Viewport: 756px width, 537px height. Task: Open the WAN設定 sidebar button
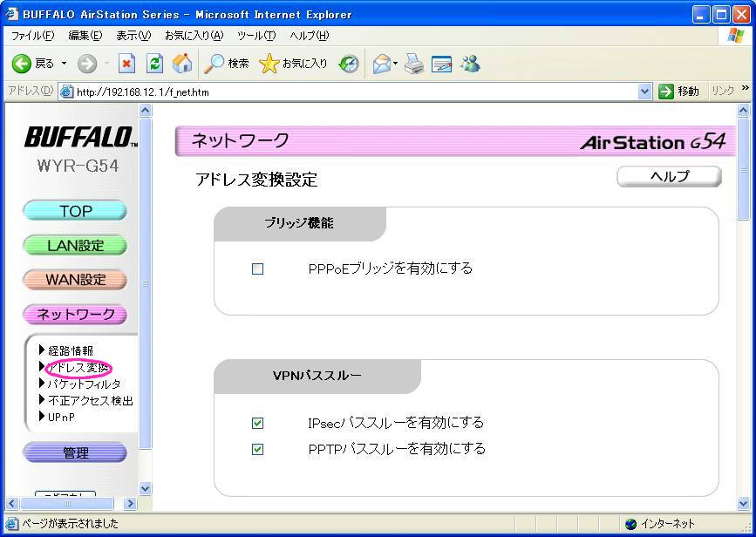pyautogui.click(x=75, y=280)
